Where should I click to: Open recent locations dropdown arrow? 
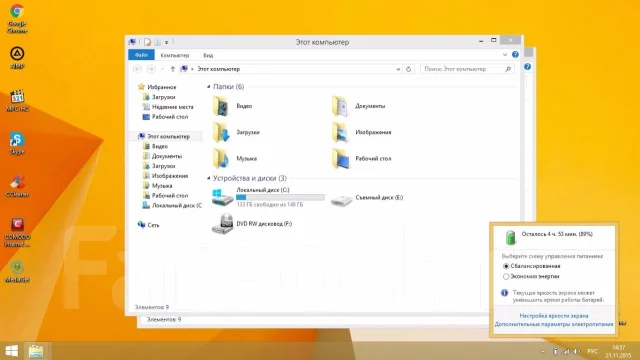tap(162, 69)
